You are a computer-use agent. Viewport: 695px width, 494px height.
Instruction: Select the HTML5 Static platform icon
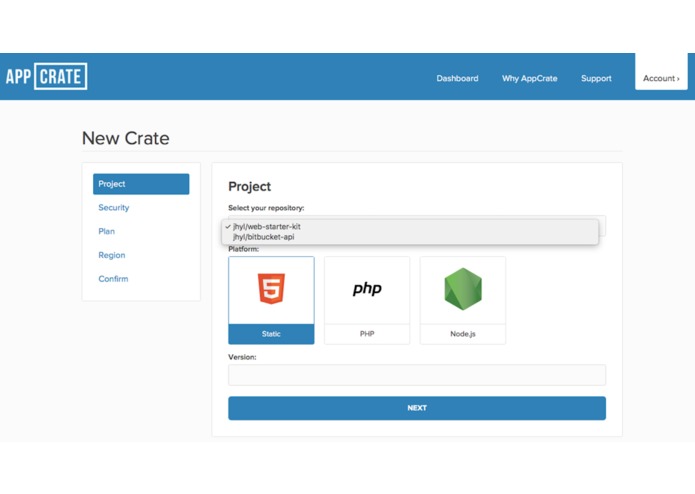click(x=271, y=289)
